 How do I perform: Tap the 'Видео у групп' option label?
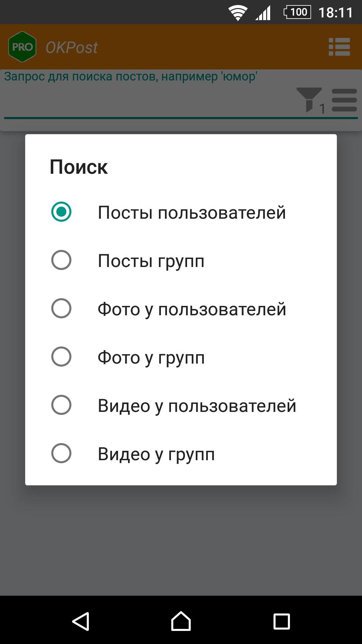pos(156,454)
